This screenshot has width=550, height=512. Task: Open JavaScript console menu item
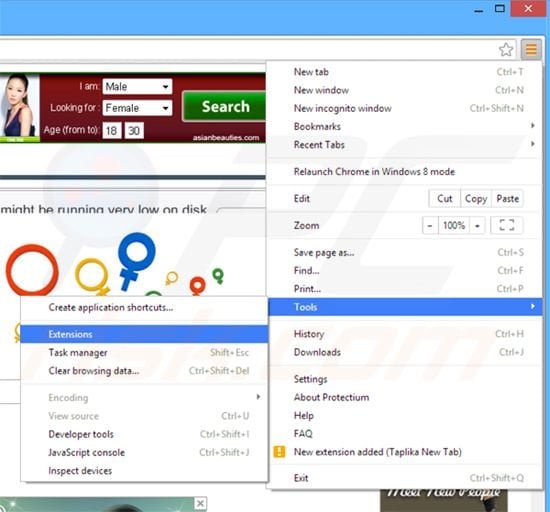(x=144, y=452)
